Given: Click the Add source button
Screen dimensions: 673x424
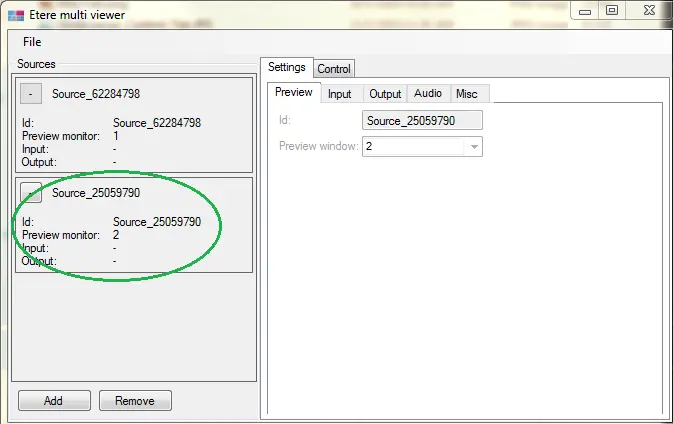Looking at the screenshot, I should point(53,401).
